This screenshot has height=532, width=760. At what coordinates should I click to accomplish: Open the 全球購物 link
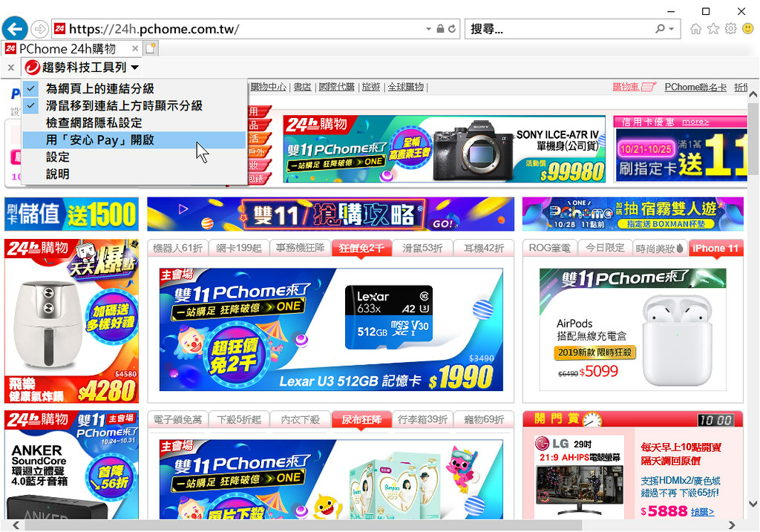(x=406, y=88)
